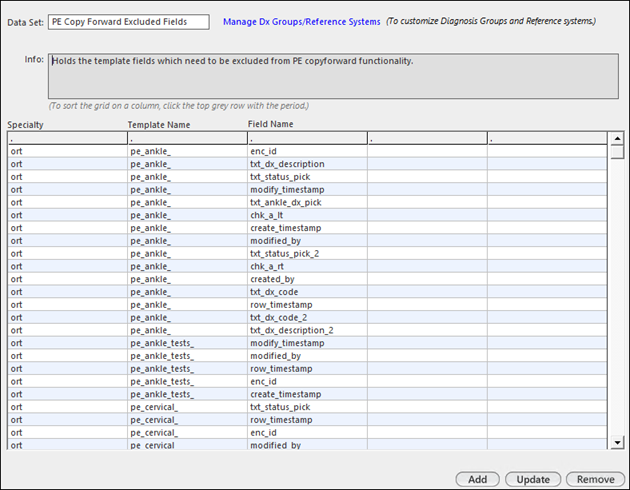Select pe_ankle_tests_ modify_timestamp field cell
Viewport: 630px width, 490px height.
pyautogui.click(x=307, y=343)
